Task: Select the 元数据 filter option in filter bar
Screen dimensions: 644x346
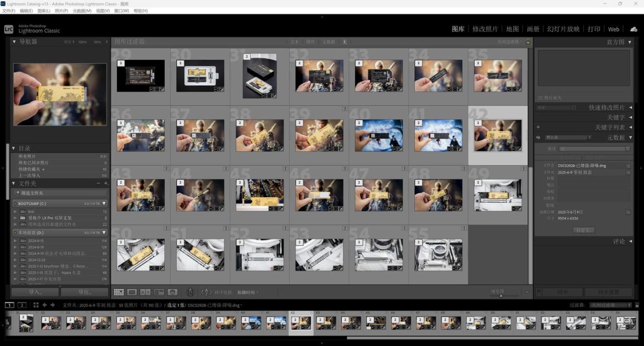Action: pos(329,42)
